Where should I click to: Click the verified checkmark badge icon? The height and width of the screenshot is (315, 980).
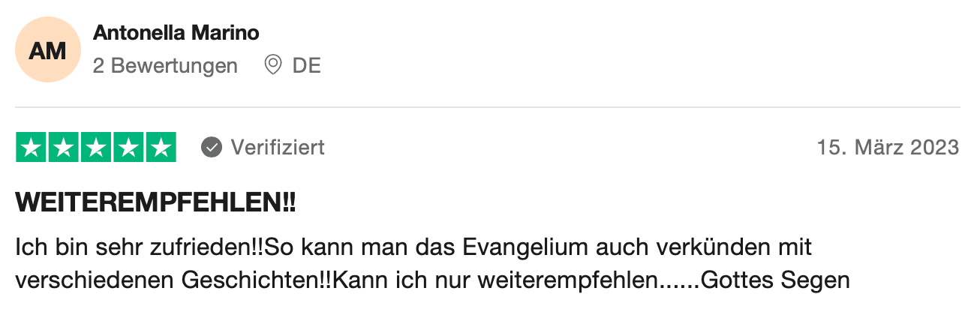click(x=212, y=148)
